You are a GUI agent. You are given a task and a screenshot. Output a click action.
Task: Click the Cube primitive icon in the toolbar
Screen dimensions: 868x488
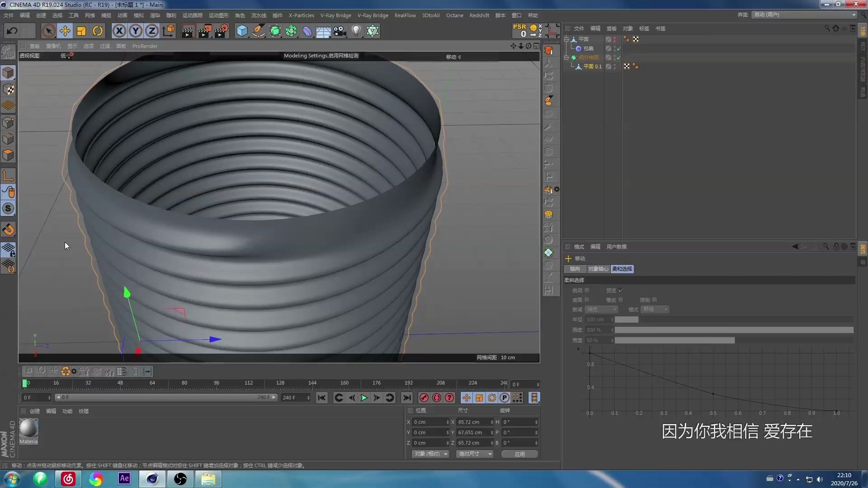pyautogui.click(x=242, y=31)
